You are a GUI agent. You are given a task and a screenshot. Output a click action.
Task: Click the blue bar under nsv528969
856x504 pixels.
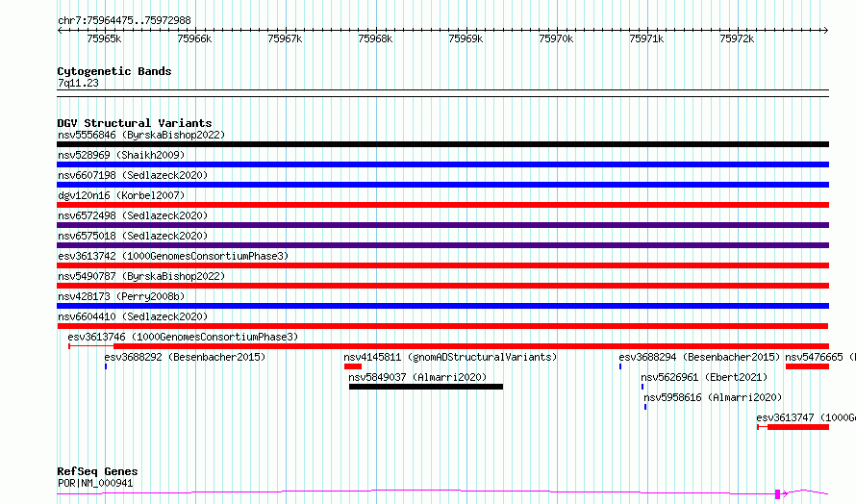(442, 164)
